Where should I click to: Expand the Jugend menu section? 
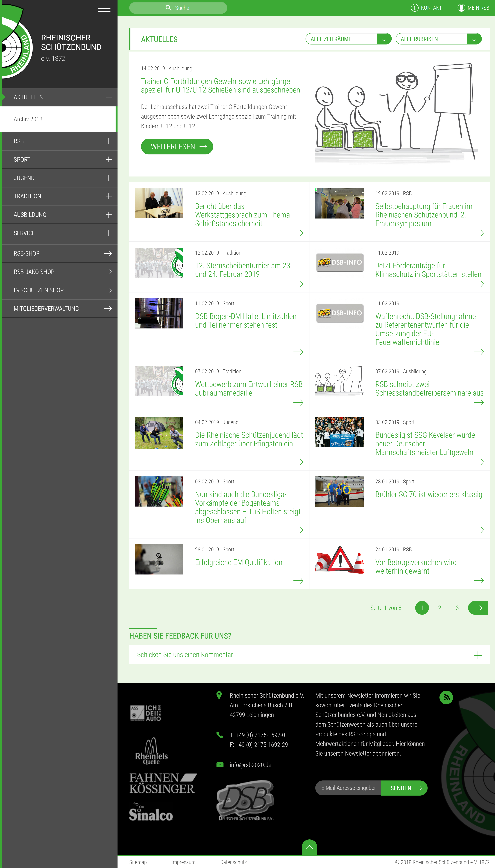109,178
